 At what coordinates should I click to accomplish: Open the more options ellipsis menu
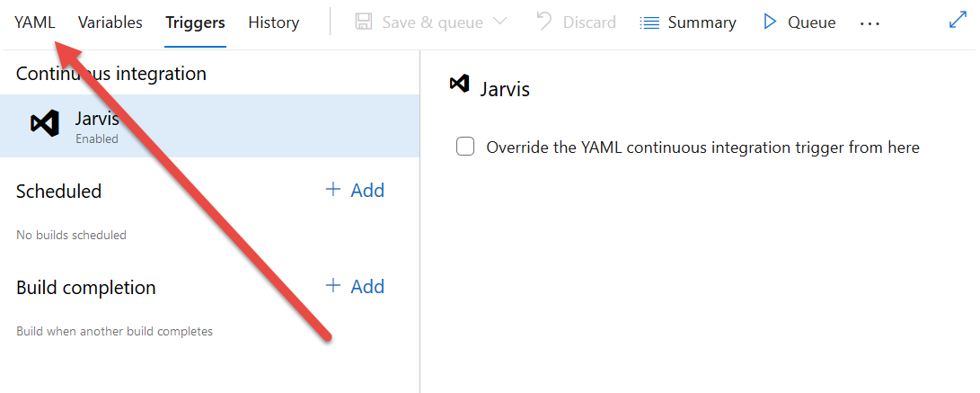pos(870,23)
